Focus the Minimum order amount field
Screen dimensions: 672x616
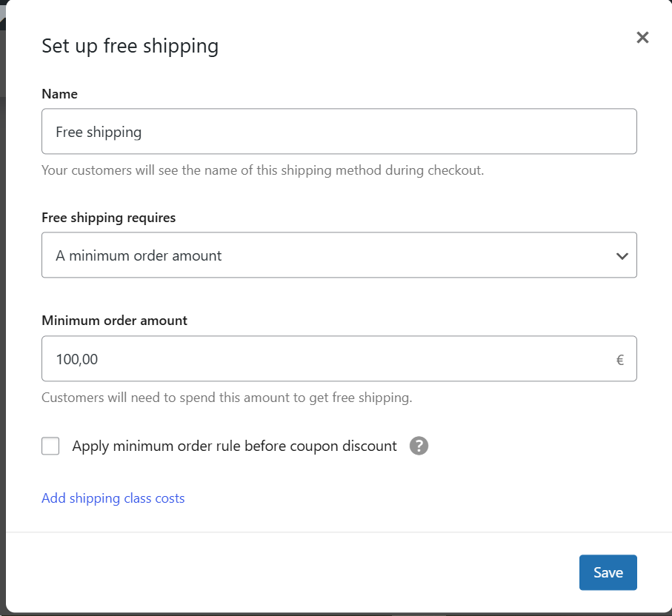pos(326,359)
